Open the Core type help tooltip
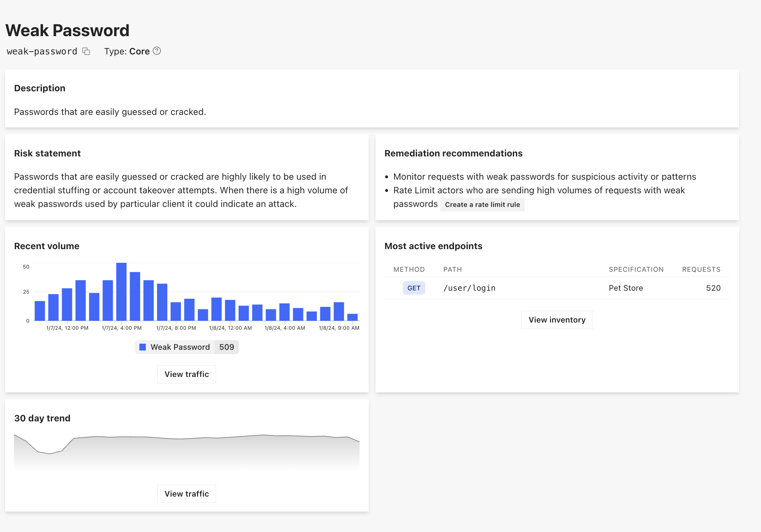Image resolution: width=761 pixels, height=532 pixels. (x=157, y=51)
